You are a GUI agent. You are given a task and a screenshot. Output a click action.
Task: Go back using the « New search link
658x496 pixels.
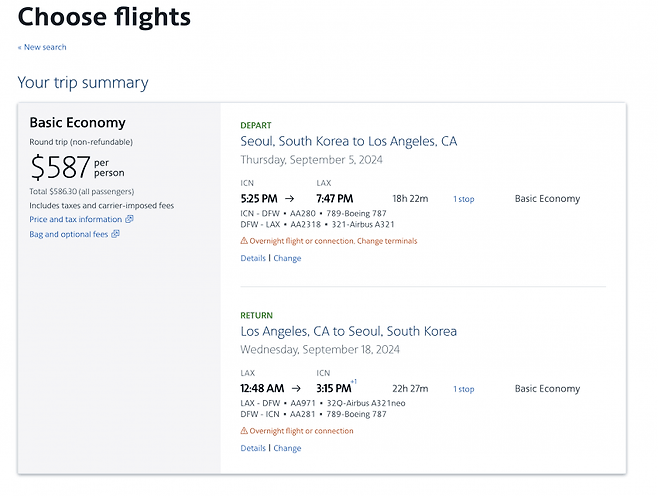click(x=42, y=47)
